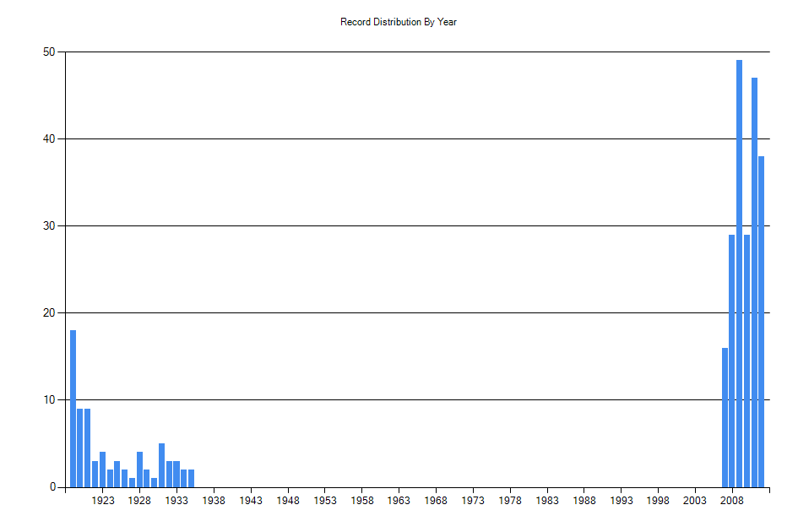Viewport: 798px width, 532px height.
Task: Click the x-axis label 1978
Action: [510, 501]
